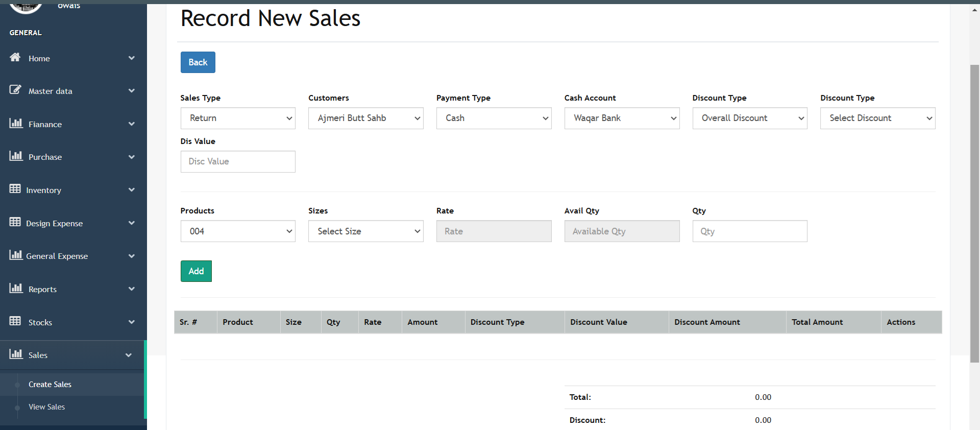Go to View Sales submenu item

47,407
